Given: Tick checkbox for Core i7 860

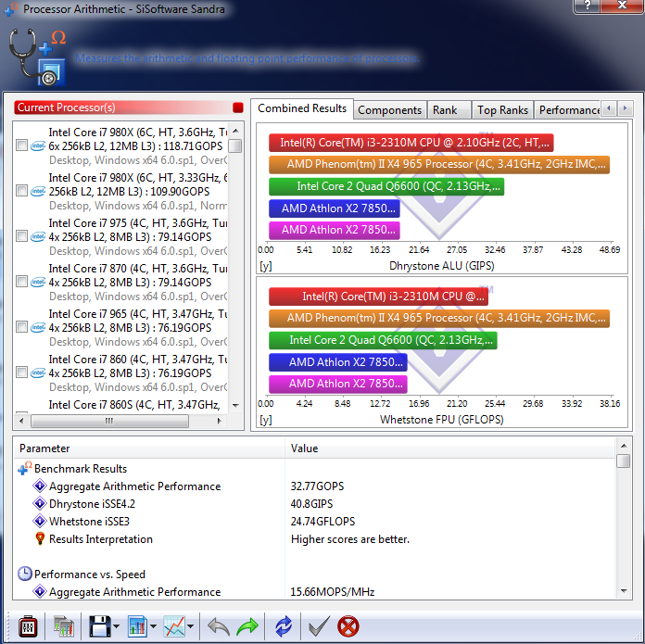Looking at the screenshot, I should (x=21, y=373).
